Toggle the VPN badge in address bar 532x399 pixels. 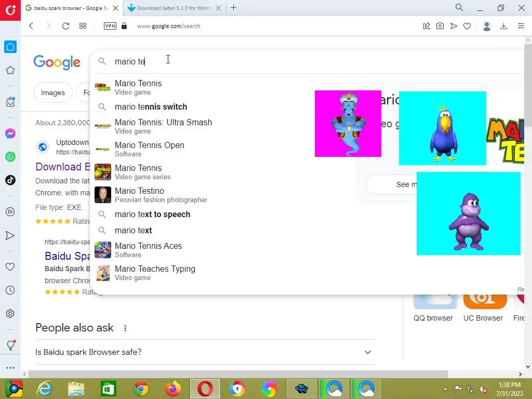tap(110, 26)
